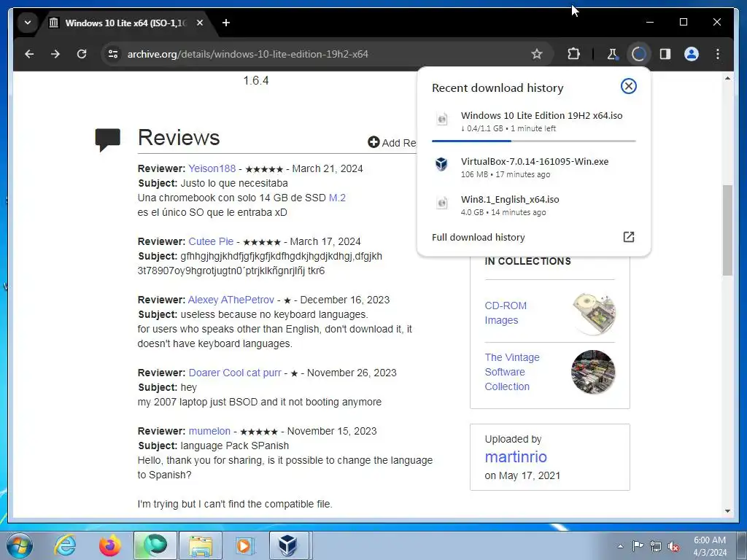Cancel the Windows 10 Lite download
The image size is (747, 560).
click(x=628, y=86)
